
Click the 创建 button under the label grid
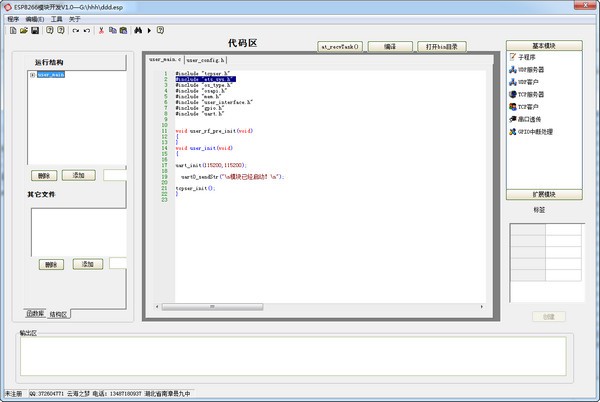548,316
